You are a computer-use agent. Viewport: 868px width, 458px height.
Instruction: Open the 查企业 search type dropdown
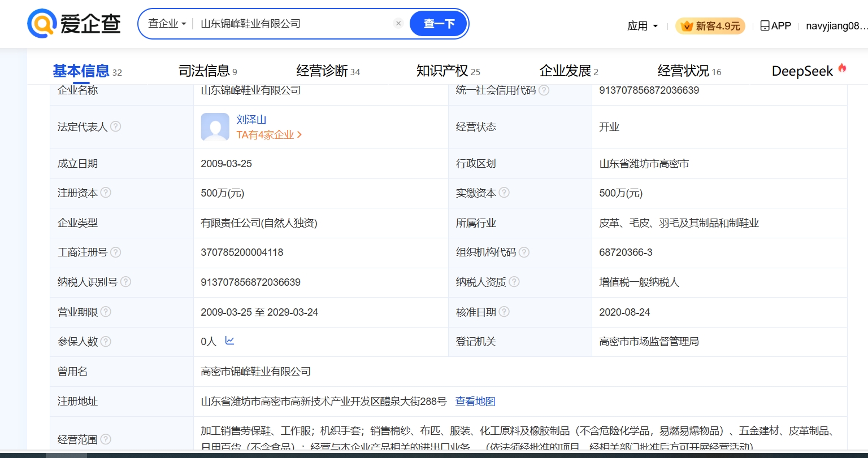click(167, 24)
